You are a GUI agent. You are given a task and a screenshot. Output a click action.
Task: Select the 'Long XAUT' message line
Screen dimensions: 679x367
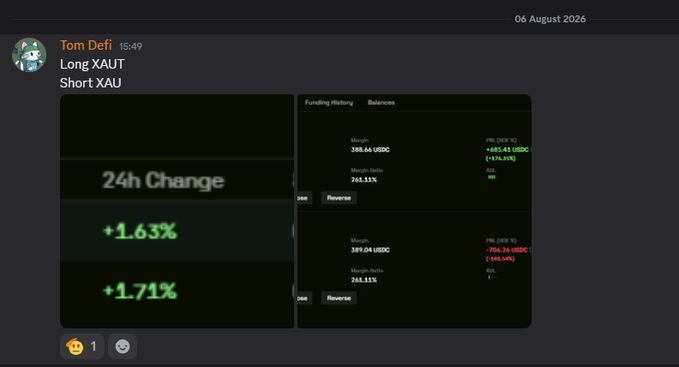[92, 64]
